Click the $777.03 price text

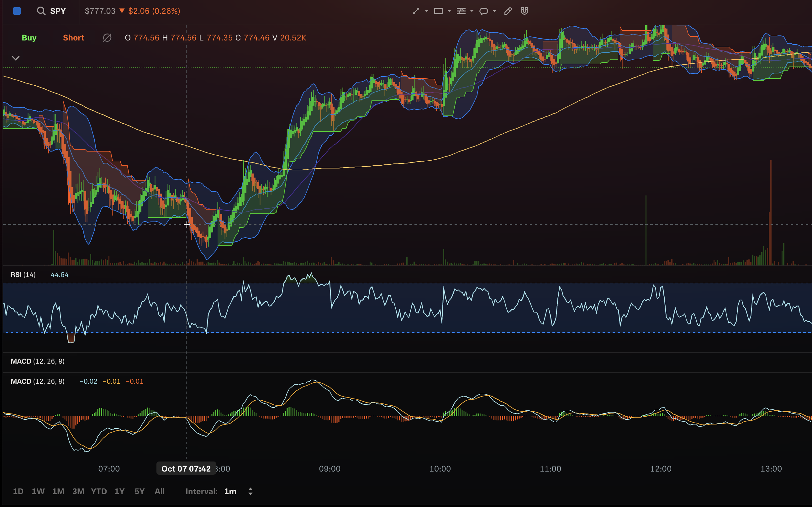pos(100,11)
